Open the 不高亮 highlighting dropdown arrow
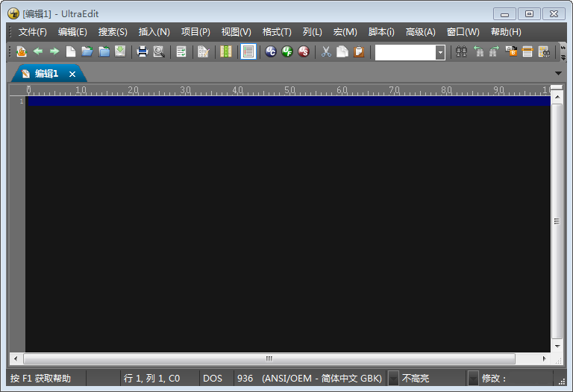This screenshot has width=573, height=392. [x=473, y=379]
